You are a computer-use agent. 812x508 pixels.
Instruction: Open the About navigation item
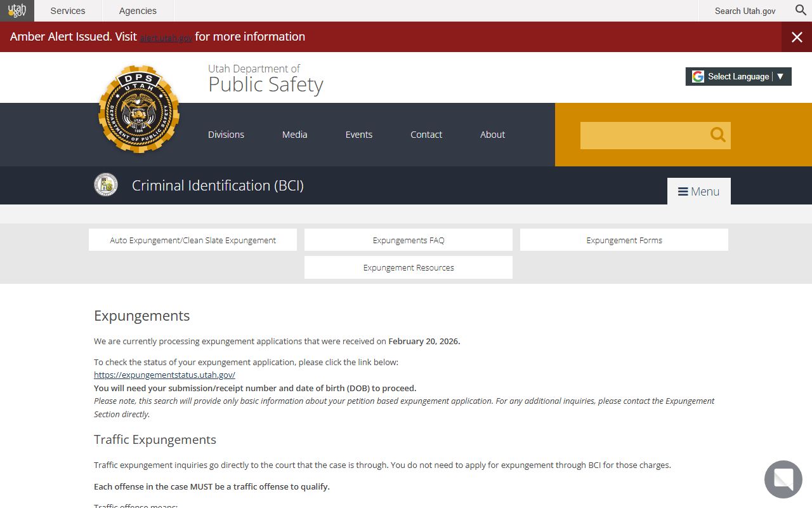point(492,135)
